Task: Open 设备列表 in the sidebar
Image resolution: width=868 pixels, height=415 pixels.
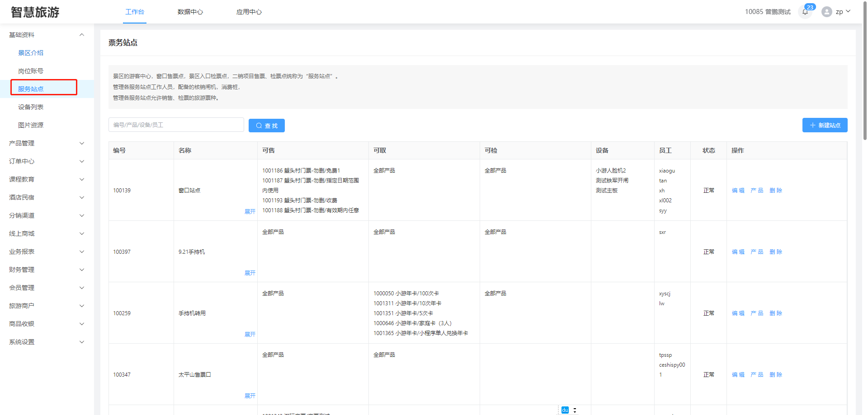Action: click(31, 107)
